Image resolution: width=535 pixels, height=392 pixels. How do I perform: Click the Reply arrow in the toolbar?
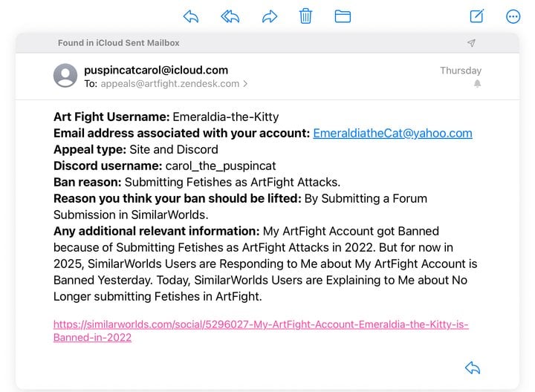[x=191, y=16]
